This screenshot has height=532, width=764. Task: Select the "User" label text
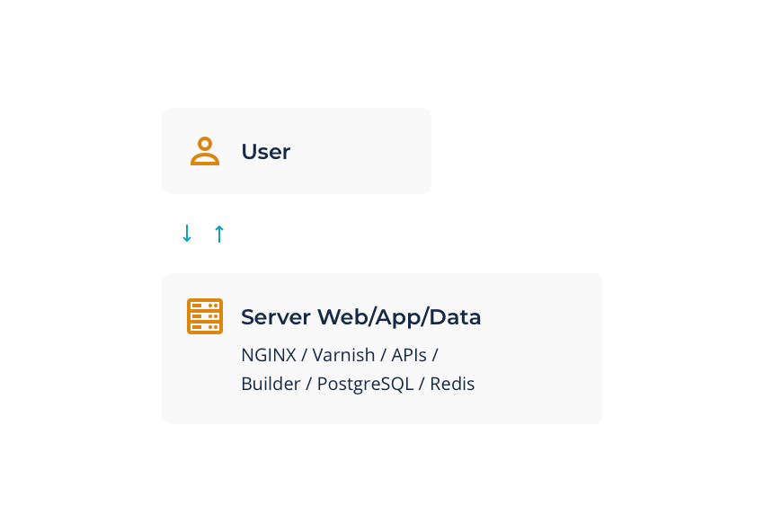coord(266,152)
